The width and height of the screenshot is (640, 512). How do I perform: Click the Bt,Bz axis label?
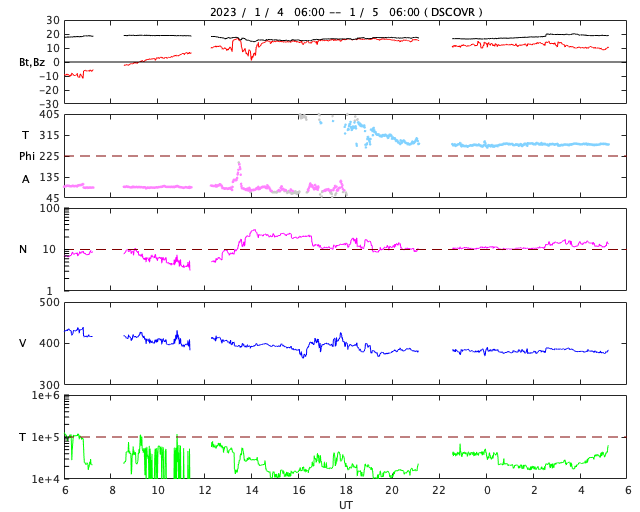coord(32,62)
